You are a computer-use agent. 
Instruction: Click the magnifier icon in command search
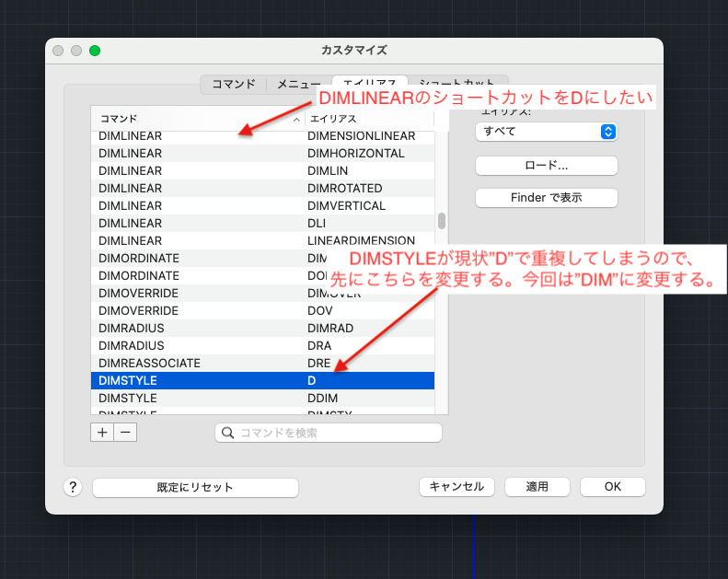(228, 433)
